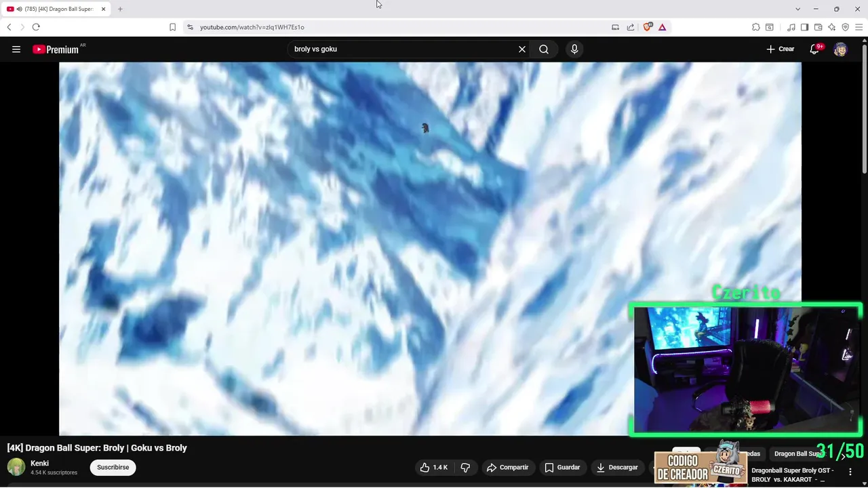Share this page from address bar

tap(631, 27)
